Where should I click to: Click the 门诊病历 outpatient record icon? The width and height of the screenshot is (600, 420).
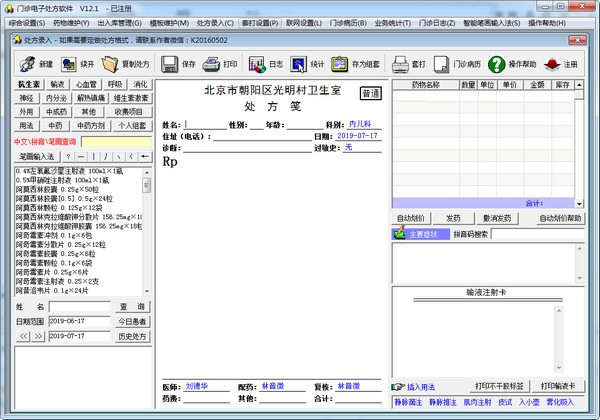tap(441, 64)
